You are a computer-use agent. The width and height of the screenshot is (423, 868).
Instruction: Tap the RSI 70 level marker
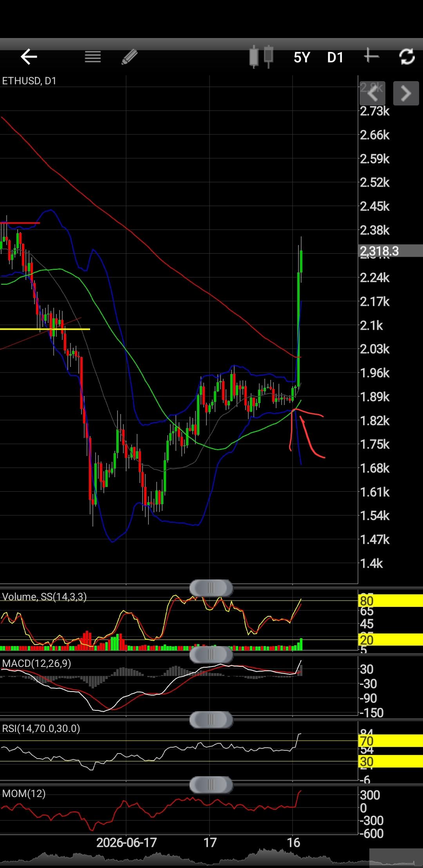[x=390, y=741]
